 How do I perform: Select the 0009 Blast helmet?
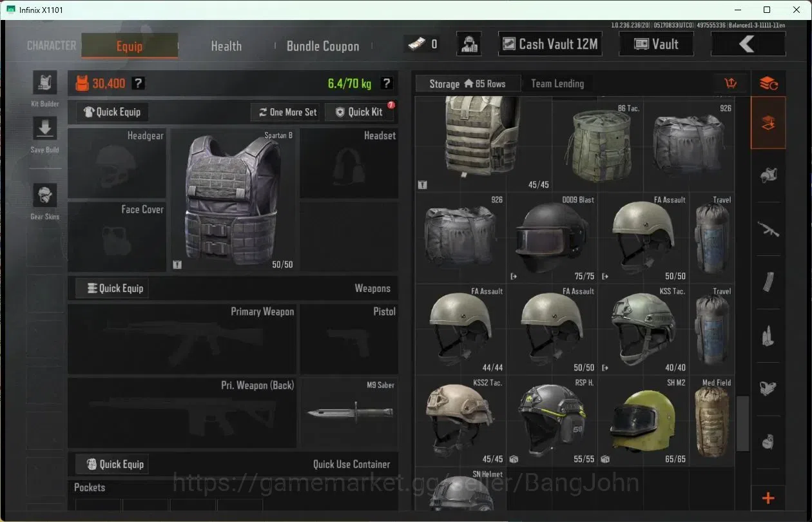pyautogui.click(x=552, y=238)
